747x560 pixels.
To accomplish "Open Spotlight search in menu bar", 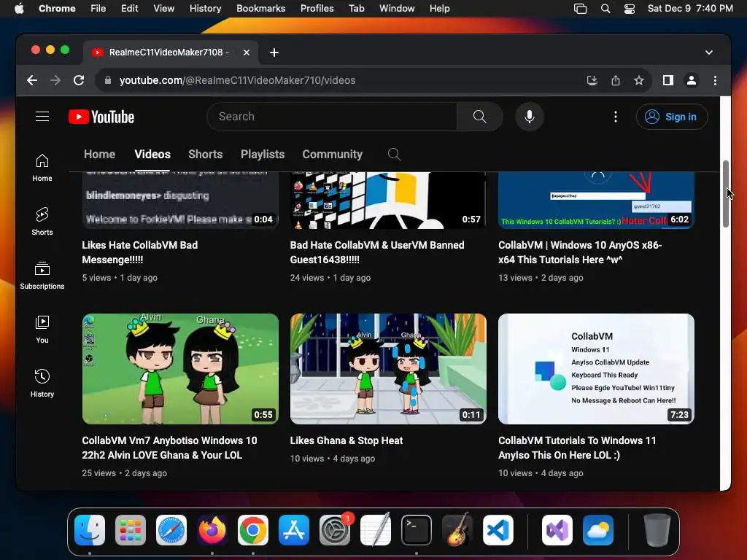I will coord(605,9).
